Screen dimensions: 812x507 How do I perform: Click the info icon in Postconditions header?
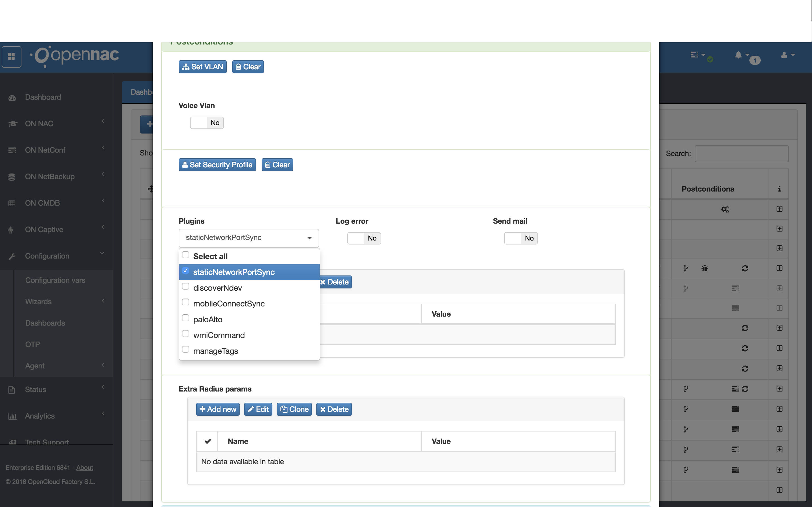779,189
